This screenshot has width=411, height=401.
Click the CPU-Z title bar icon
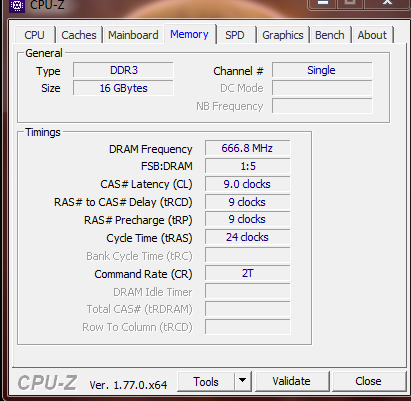[x=17, y=5]
